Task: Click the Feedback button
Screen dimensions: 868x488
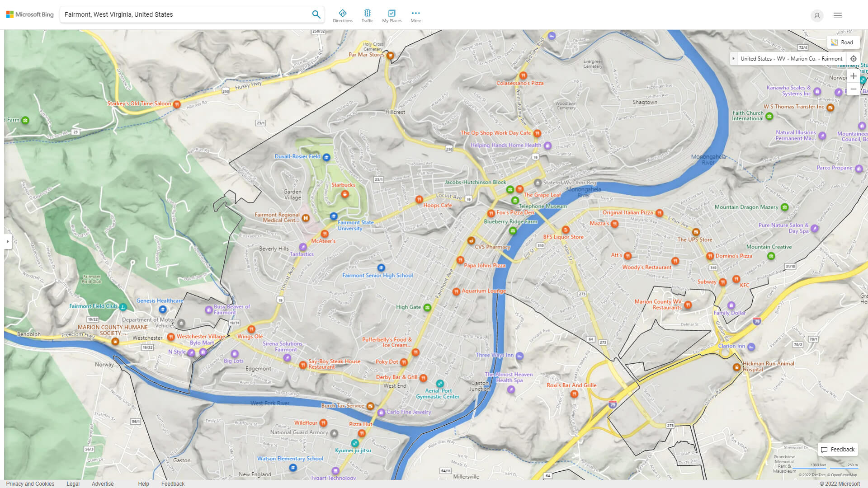Action: point(837,449)
